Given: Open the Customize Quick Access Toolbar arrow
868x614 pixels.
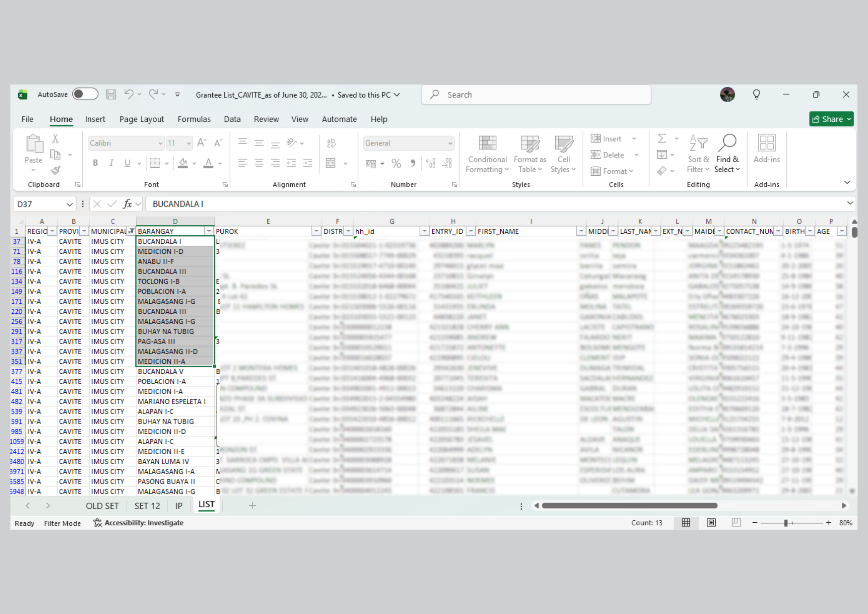Looking at the screenshot, I should pyautogui.click(x=177, y=94).
